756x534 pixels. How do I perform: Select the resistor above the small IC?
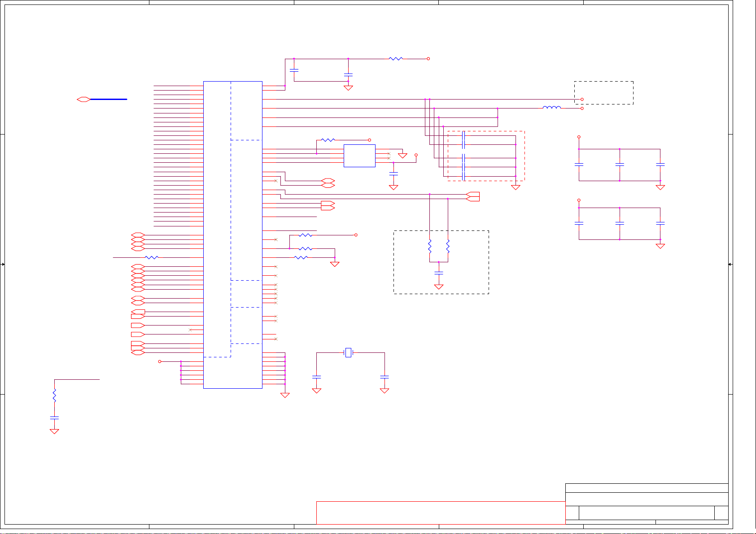pyautogui.click(x=328, y=140)
